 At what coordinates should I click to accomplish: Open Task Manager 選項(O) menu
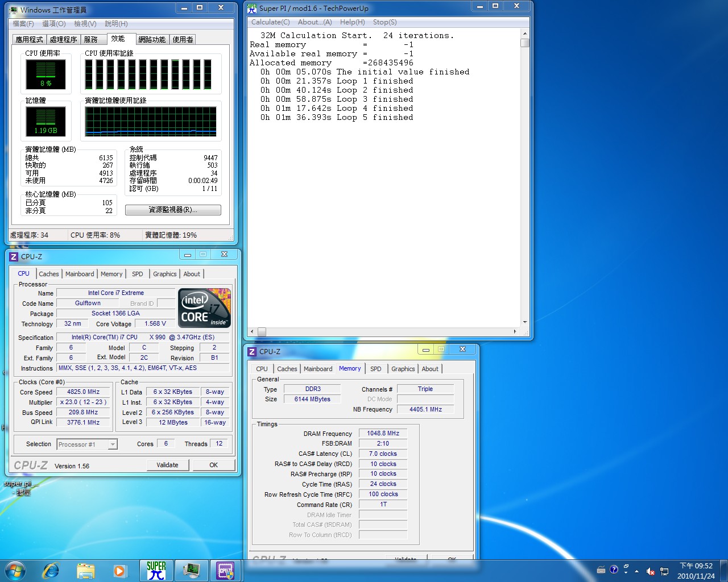[54, 24]
